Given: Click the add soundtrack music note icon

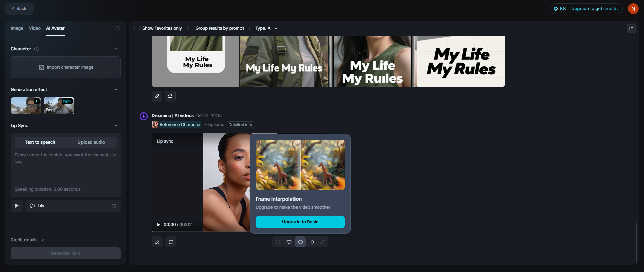Looking at the screenshot, I should 322,242.
